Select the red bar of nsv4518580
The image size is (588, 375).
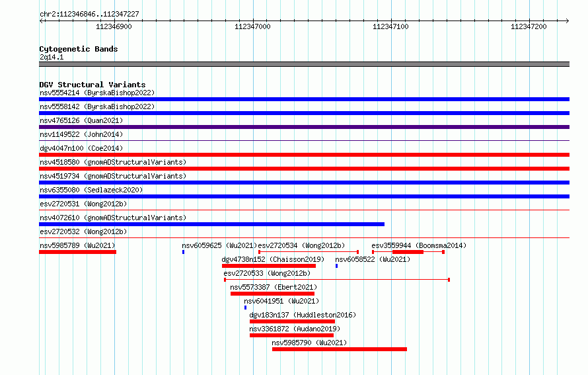[304, 169]
